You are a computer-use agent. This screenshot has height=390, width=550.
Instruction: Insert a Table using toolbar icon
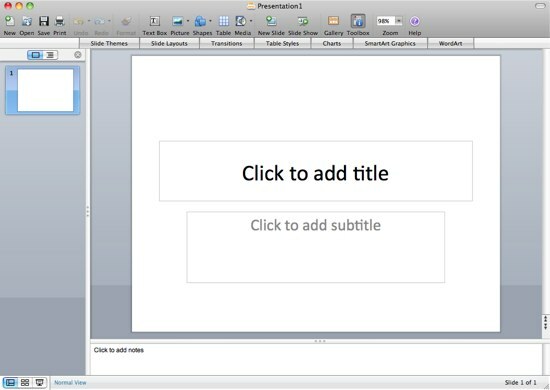223,21
